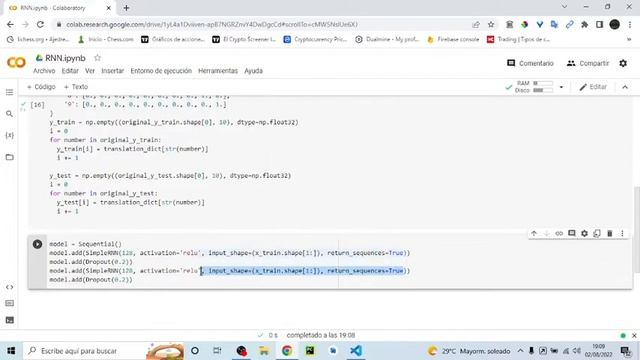
Task: Open the Ayuda menu
Action: (x=253, y=71)
